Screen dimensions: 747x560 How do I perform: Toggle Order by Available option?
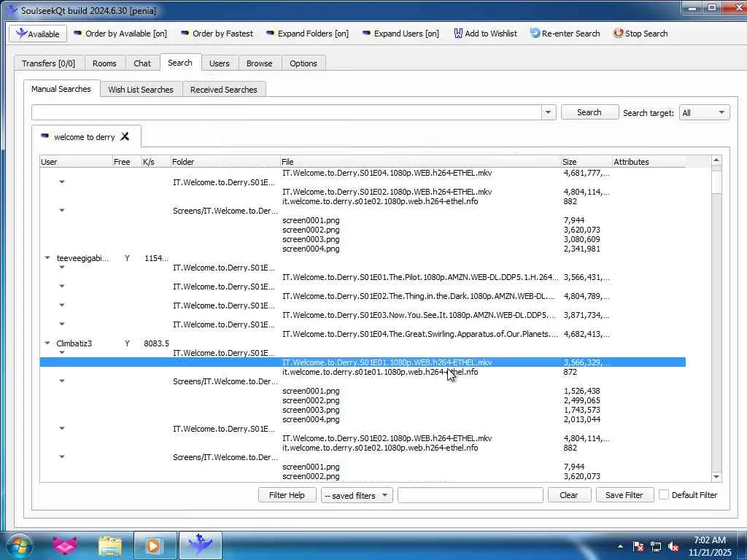(x=120, y=34)
